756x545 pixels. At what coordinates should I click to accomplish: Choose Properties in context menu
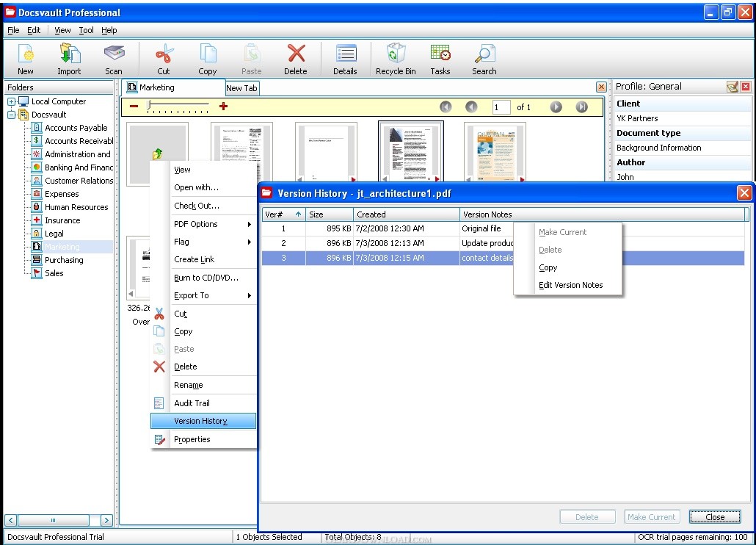tap(203, 439)
